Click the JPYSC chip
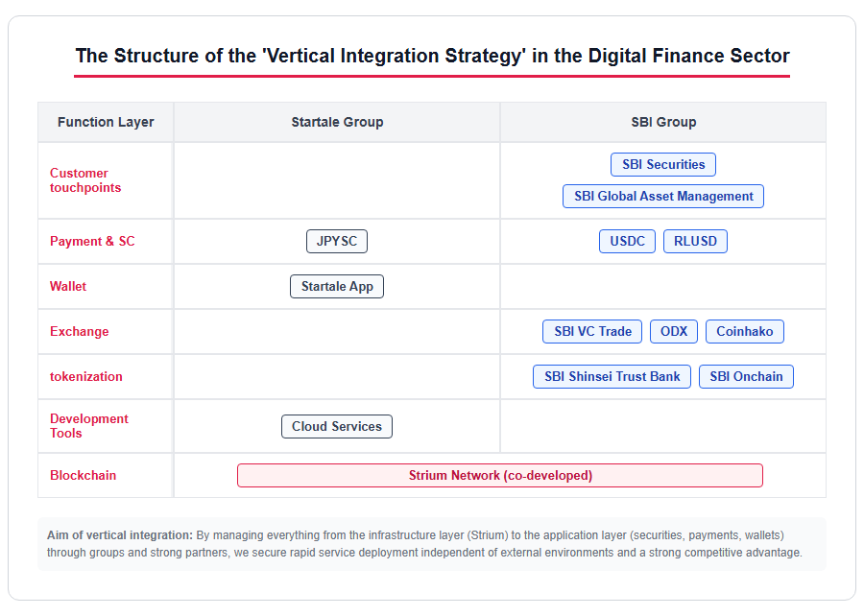 (337, 241)
